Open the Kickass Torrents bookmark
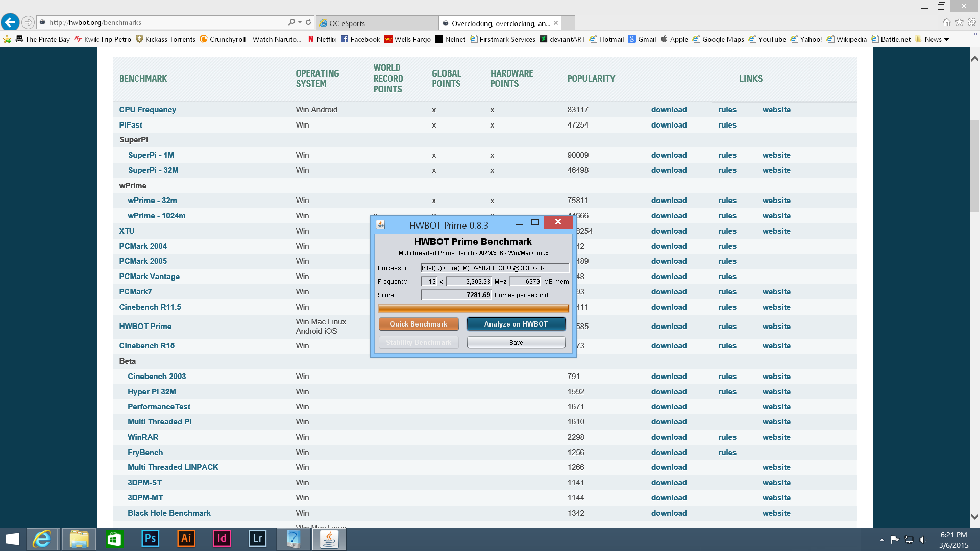Screen dimensions: 980x551 [165, 39]
